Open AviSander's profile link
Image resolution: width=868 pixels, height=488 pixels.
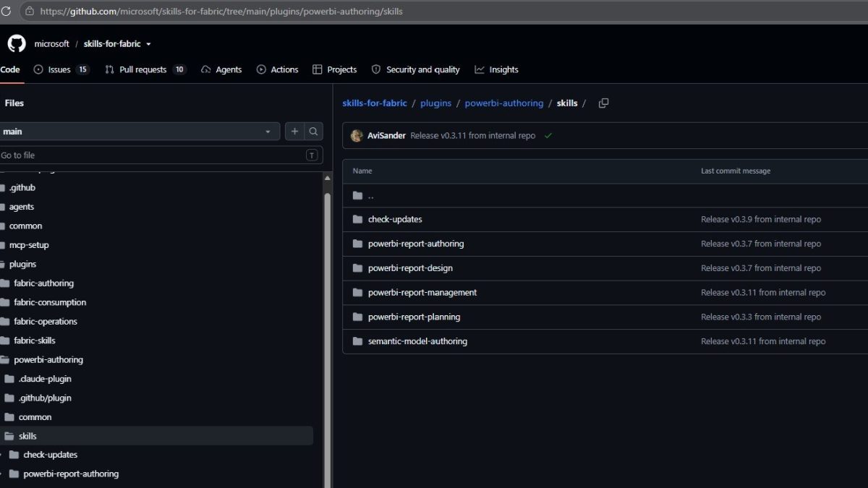click(386, 135)
